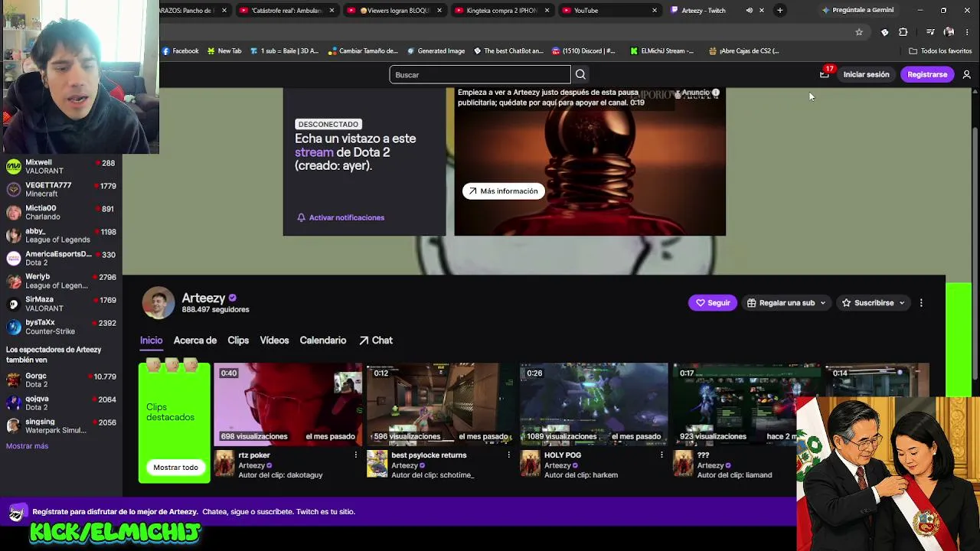The width and height of the screenshot is (980, 551).
Task: Open the Vídeos tab
Action: [x=274, y=341]
